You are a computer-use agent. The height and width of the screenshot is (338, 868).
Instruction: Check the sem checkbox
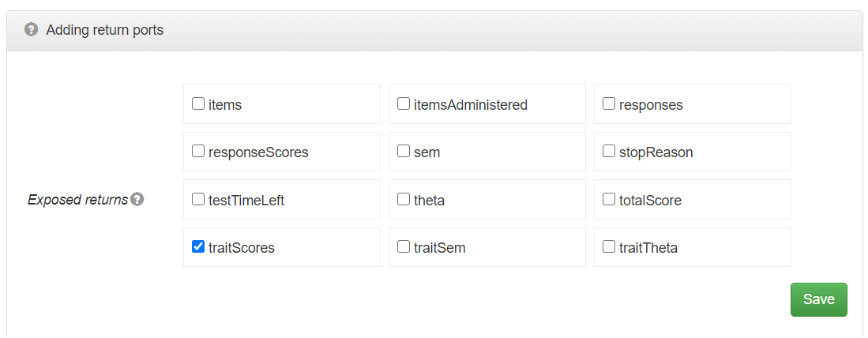404,151
